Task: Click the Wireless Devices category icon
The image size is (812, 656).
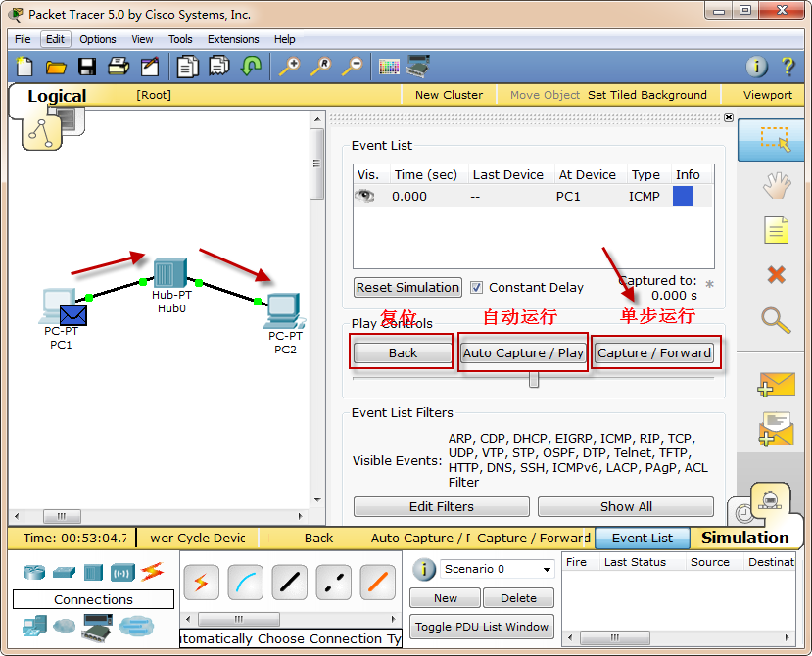Action: tap(122, 572)
